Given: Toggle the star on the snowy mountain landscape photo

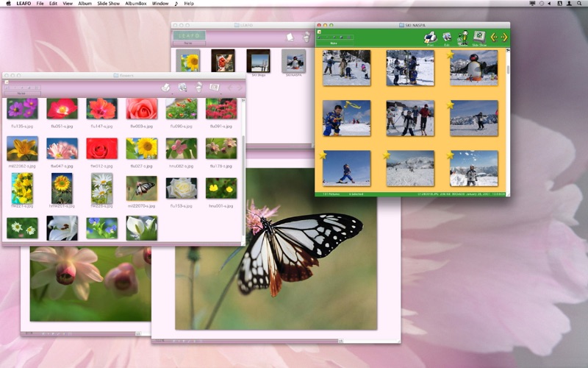Looking at the screenshot, I should tap(387, 155).
